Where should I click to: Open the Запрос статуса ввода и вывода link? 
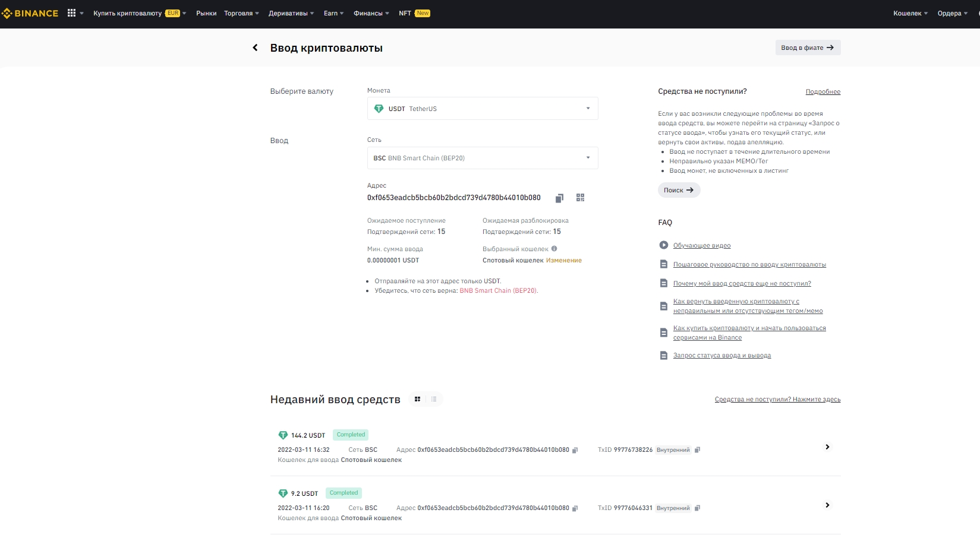tap(722, 355)
